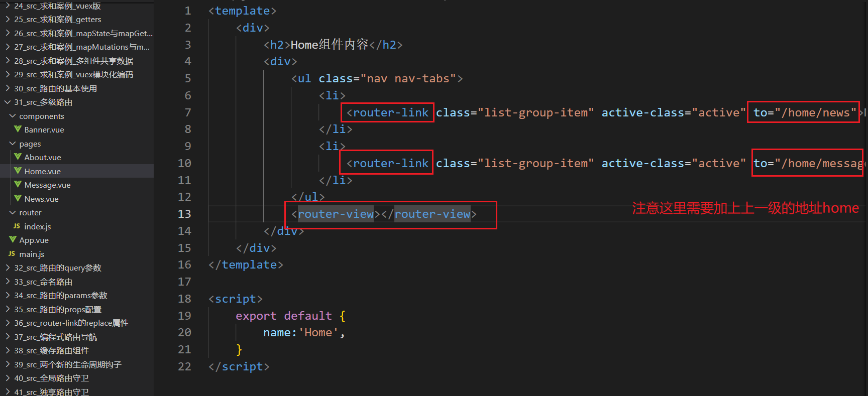868x396 pixels.
Task: Click the Vue icon beside About.vue
Action: click(x=18, y=157)
